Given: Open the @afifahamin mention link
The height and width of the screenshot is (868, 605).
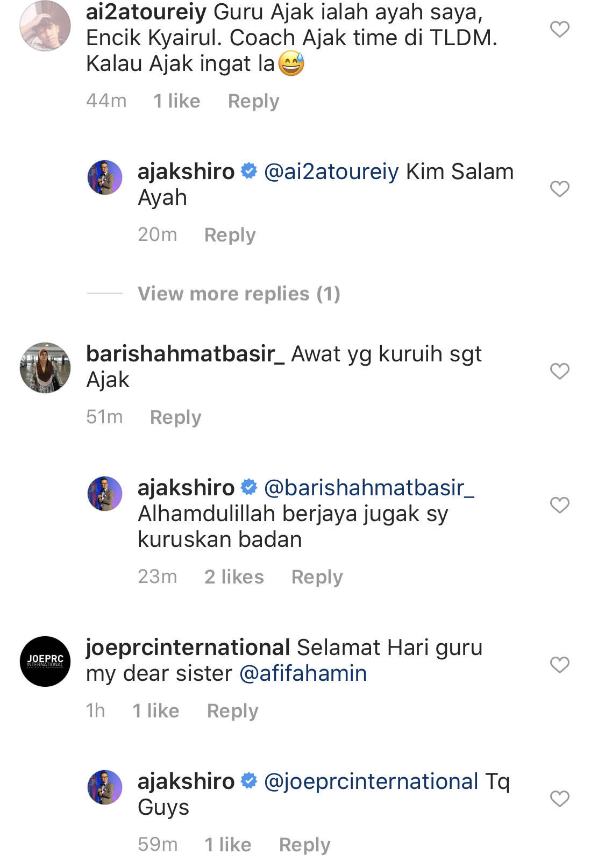Looking at the screenshot, I should pyautogui.click(x=303, y=673).
